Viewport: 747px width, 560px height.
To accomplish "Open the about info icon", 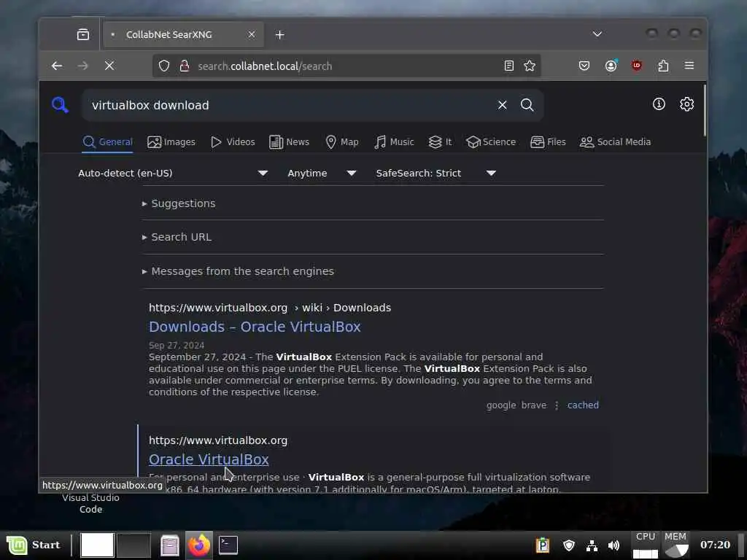I will [659, 104].
